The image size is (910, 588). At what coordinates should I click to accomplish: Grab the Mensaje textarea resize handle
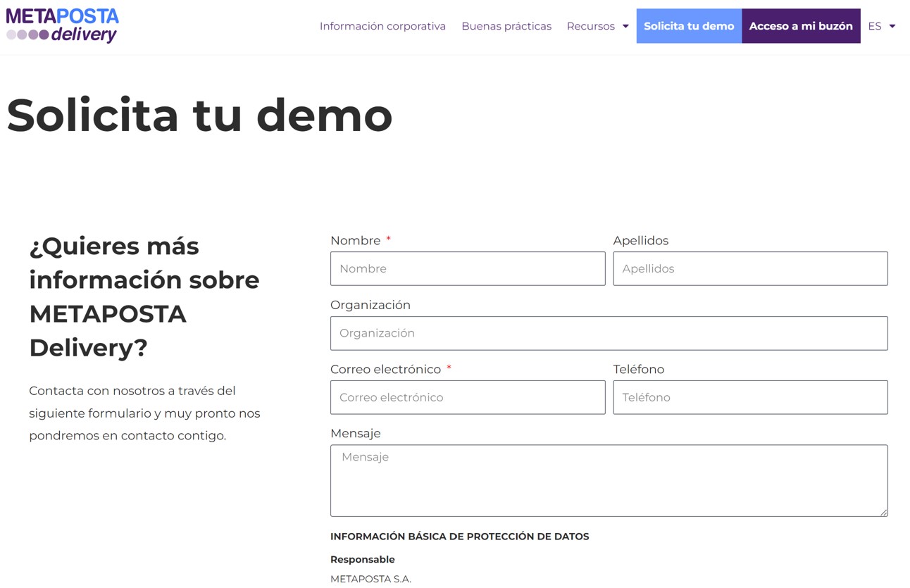883,512
